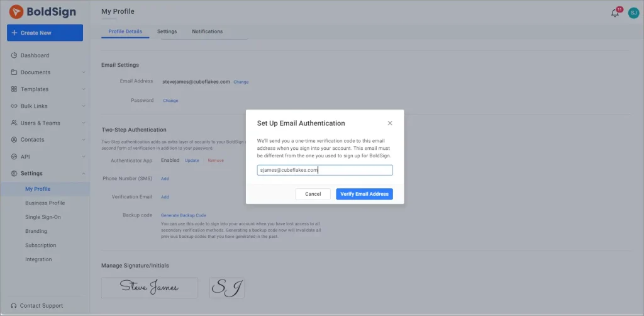Open the SJ user avatar menu

633,13
